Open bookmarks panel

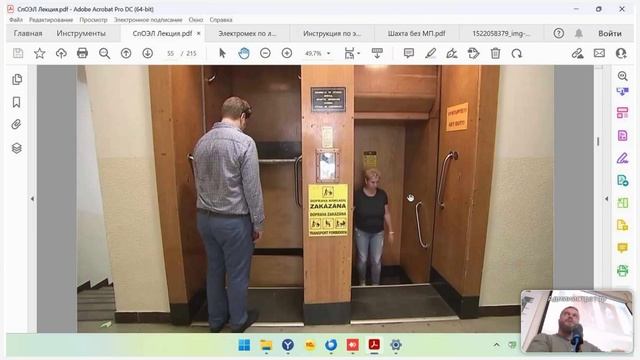17,102
